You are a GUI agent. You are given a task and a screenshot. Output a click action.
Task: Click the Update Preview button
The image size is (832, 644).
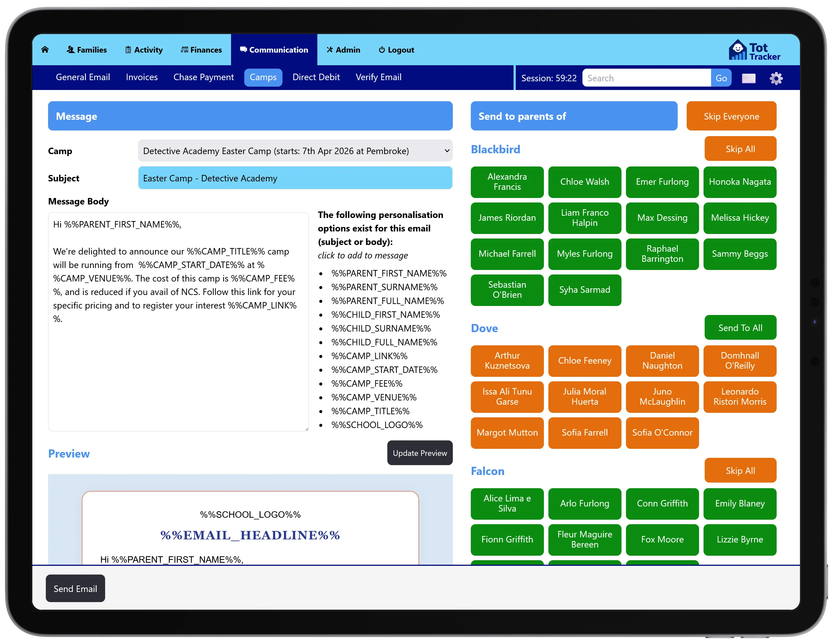point(419,453)
